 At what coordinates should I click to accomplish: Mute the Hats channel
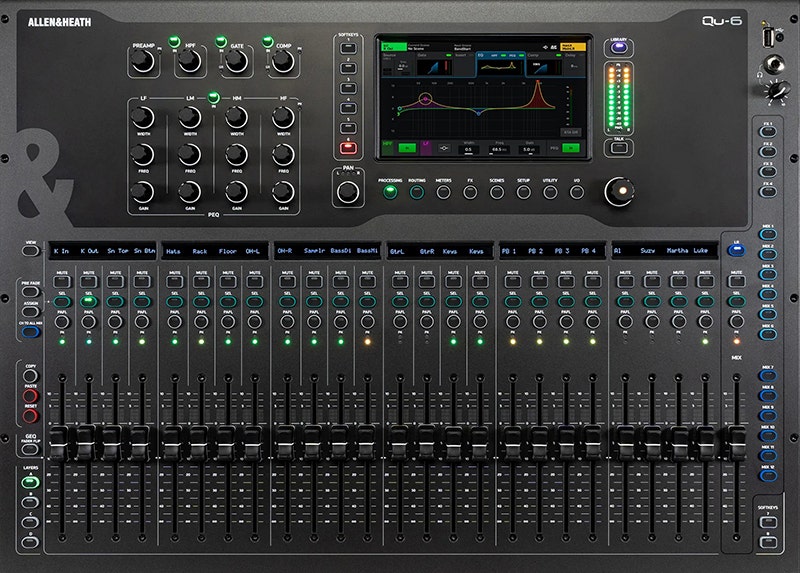pyautogui.click(x=174, y=281)
